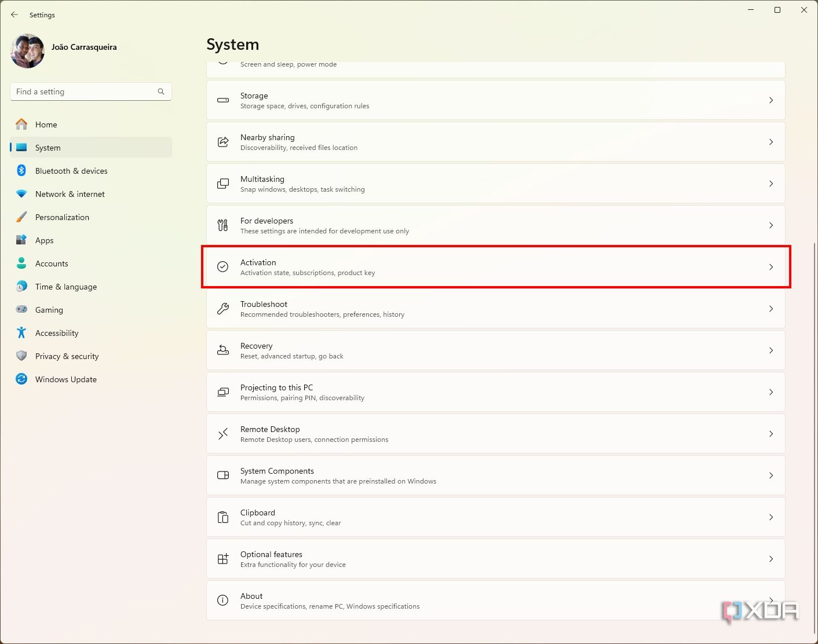Image resolution: width=818 pixels, height=644 pixels.
Task: Go back using the back arrow
Action: point(14,14)
